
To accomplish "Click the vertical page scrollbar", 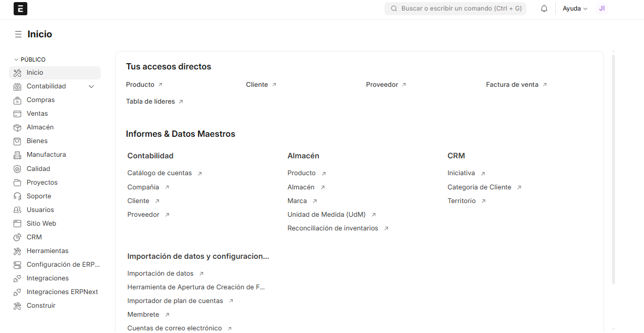I will (613, 168).
